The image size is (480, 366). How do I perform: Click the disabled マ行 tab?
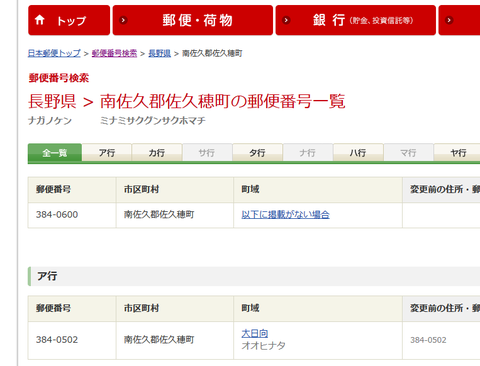pos(408,153)
